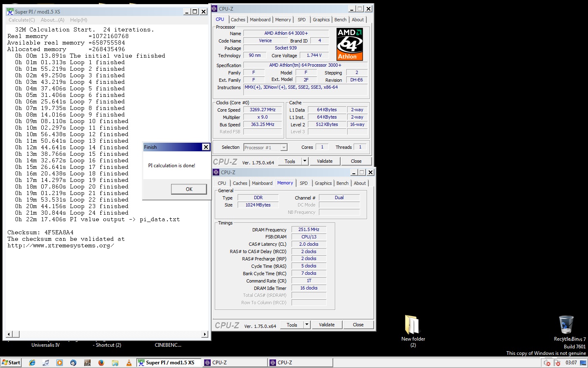Screen dimensions: 588x368
Task: Click the xtremesystems.org URL text in Super PI
Action: click(x=60, y=245)
